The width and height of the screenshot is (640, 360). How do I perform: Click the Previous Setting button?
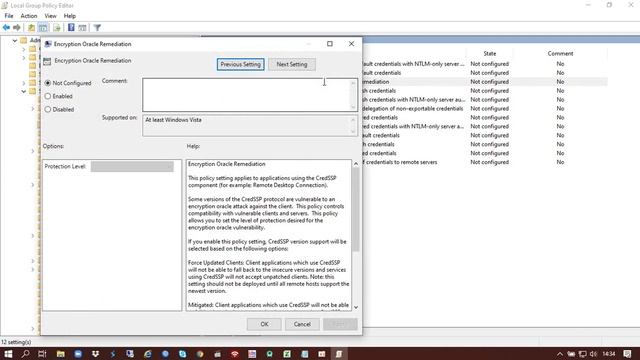[x=240, y=64]
